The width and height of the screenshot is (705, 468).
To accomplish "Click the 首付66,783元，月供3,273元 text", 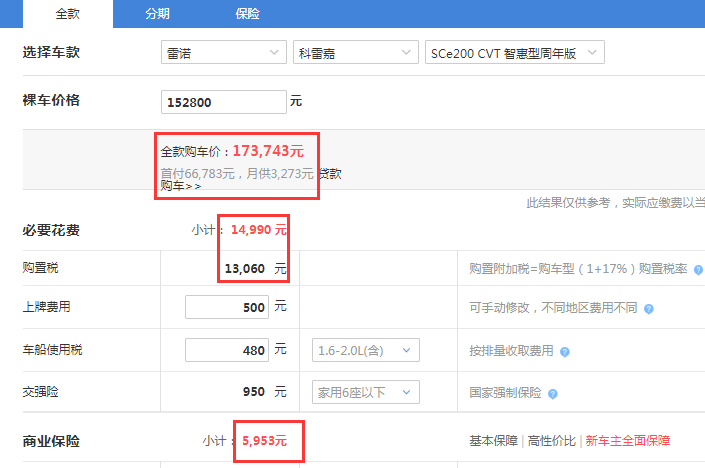I will (237, 174).
